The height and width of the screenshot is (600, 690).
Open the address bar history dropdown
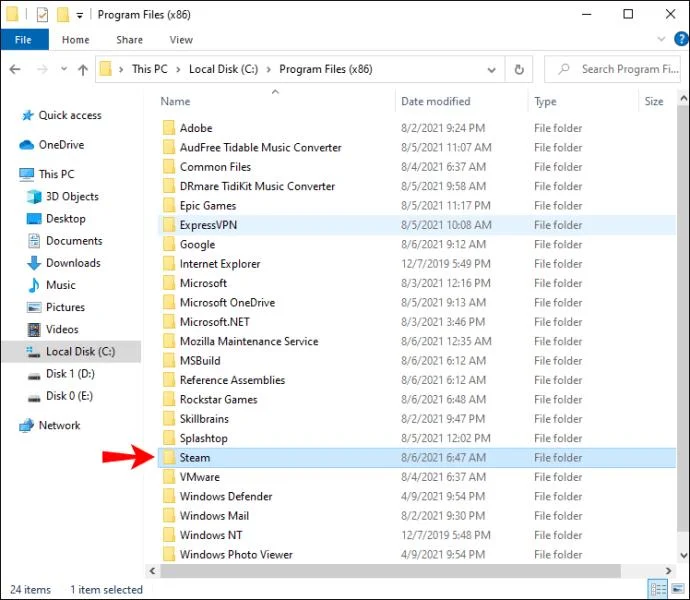[492, 70]
